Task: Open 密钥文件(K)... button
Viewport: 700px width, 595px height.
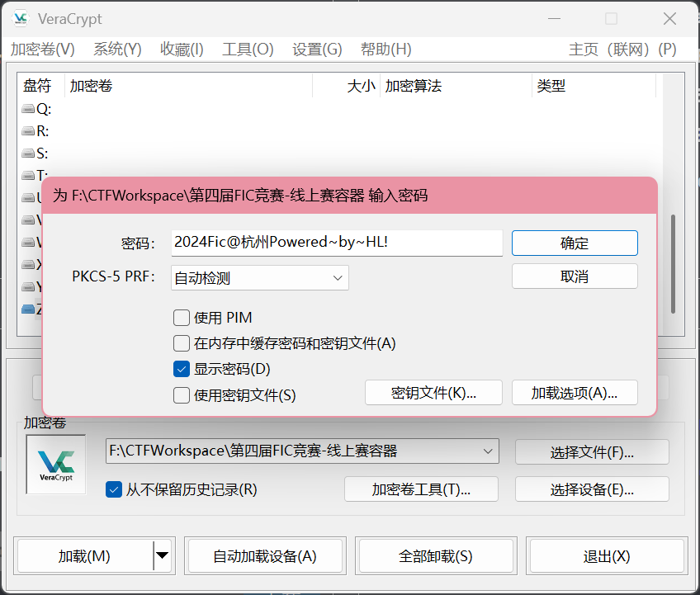Action: [433, 393]
